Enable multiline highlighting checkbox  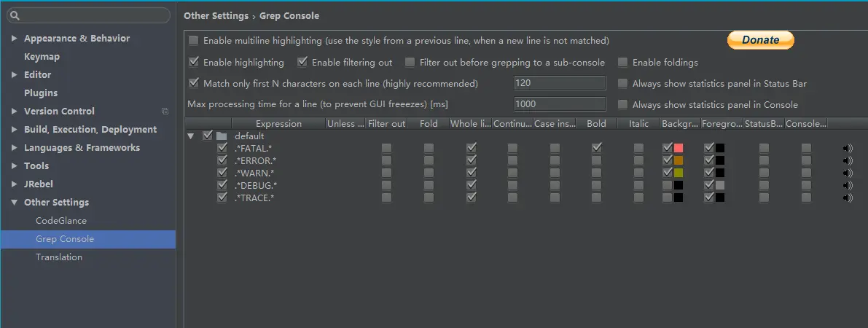point(194,41)
